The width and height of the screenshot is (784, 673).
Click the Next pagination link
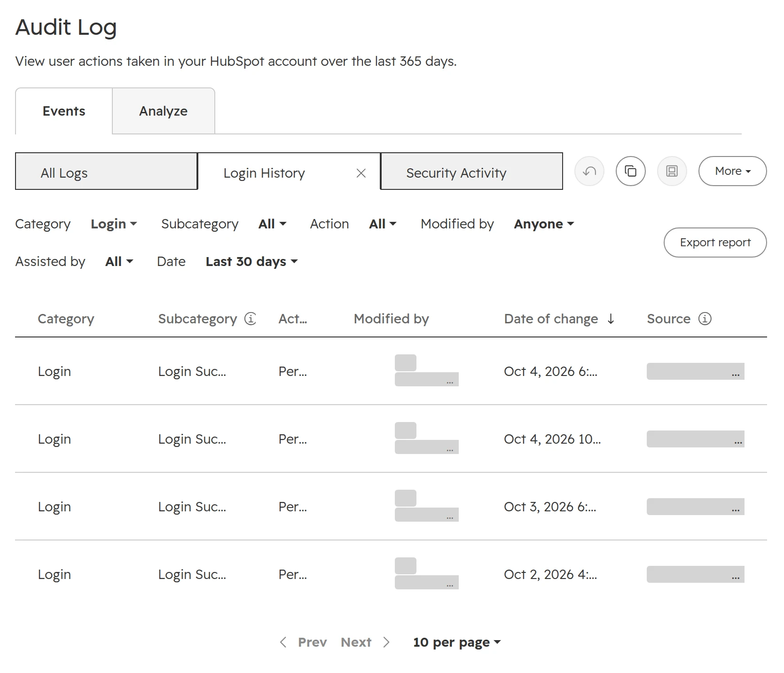click(x=356, y=642)
